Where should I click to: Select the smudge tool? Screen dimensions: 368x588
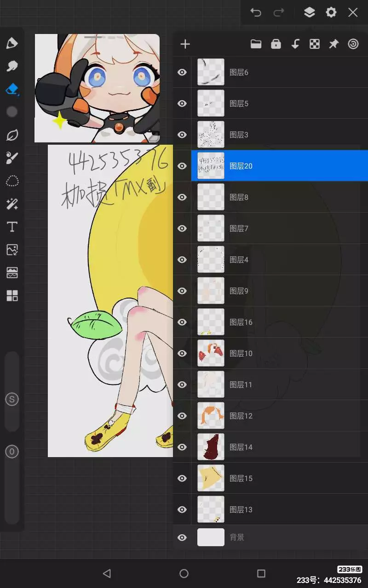click(12, 66)
